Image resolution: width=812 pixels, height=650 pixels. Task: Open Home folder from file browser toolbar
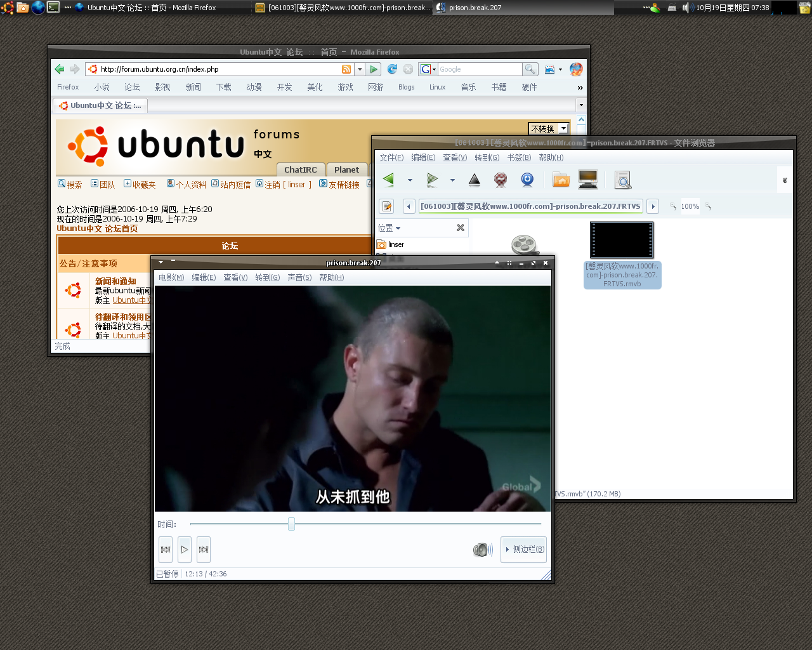point(561,180)
